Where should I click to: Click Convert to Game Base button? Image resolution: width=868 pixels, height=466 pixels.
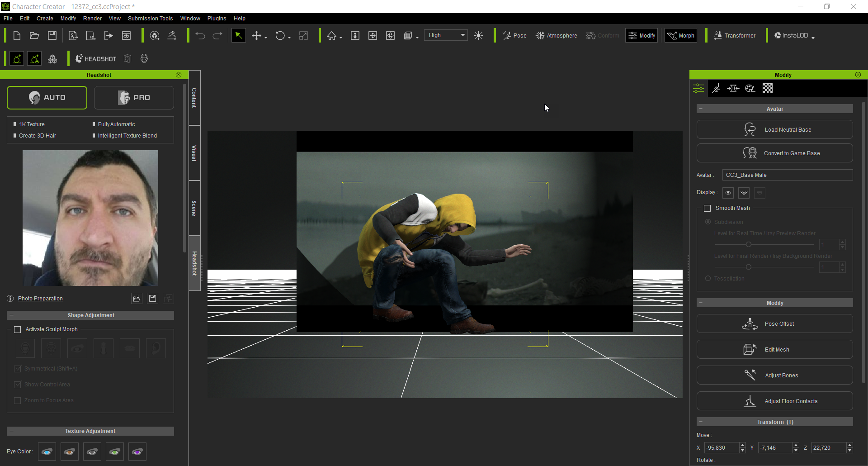pos(774,153)
